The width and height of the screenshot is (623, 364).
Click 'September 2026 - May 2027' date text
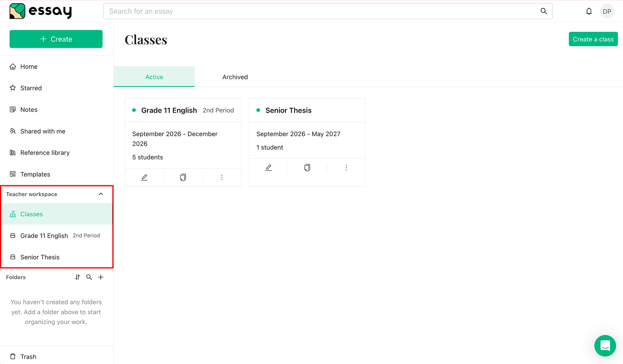[x=298, y=134]
